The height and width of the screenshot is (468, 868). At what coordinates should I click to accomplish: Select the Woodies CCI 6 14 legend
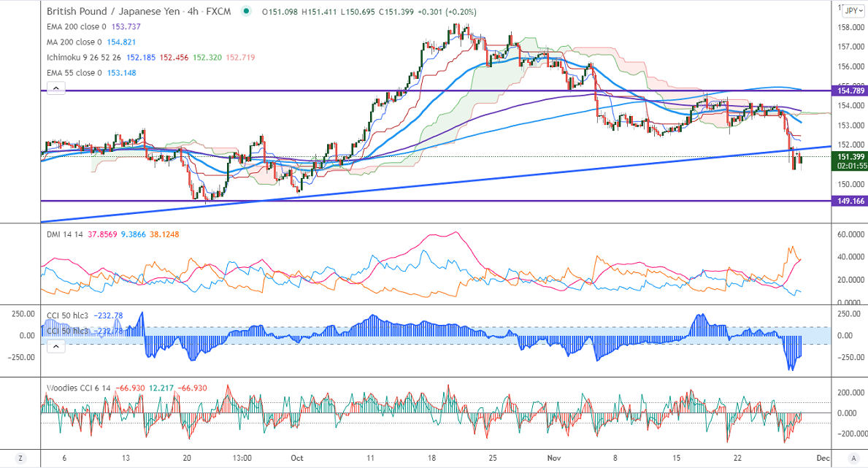click(79, 388)
